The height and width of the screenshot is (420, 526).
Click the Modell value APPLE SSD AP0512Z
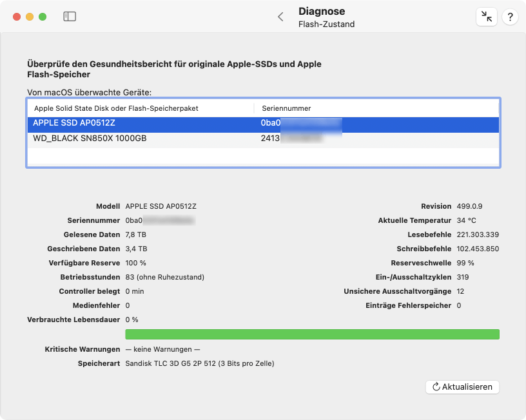[161, 206]
